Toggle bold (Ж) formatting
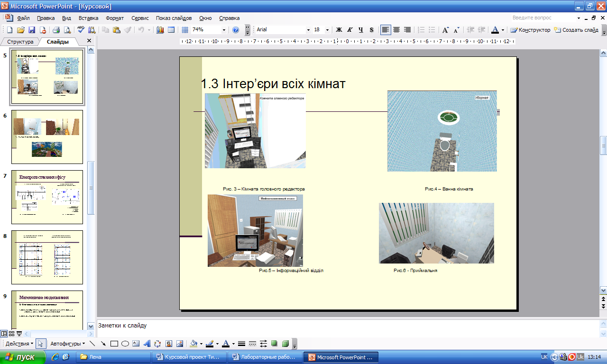 pos(339,30)
